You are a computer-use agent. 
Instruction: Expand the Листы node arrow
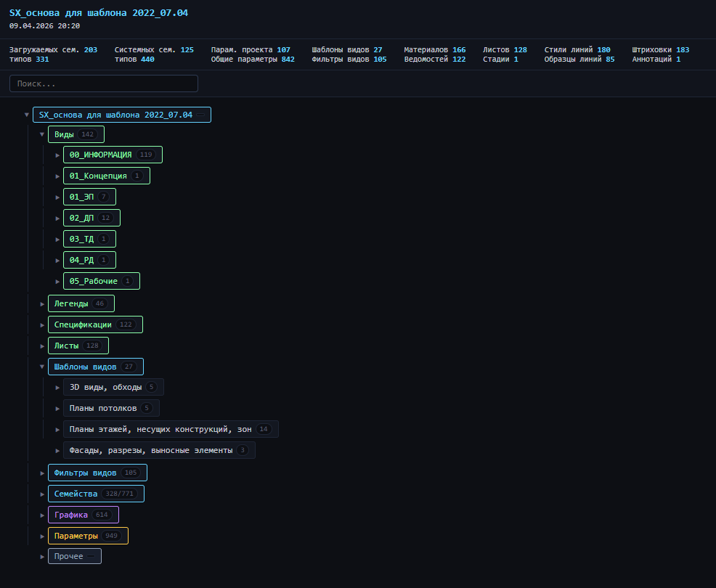coord(42,346)
